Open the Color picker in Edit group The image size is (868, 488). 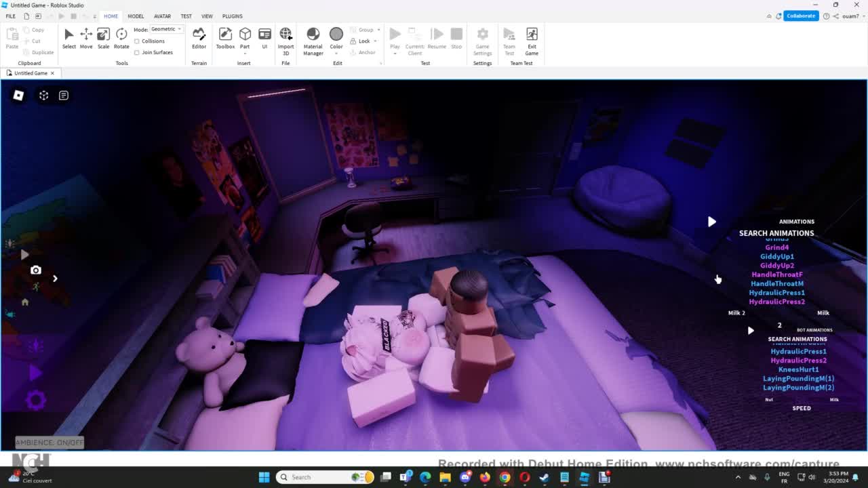click(336, 38)
